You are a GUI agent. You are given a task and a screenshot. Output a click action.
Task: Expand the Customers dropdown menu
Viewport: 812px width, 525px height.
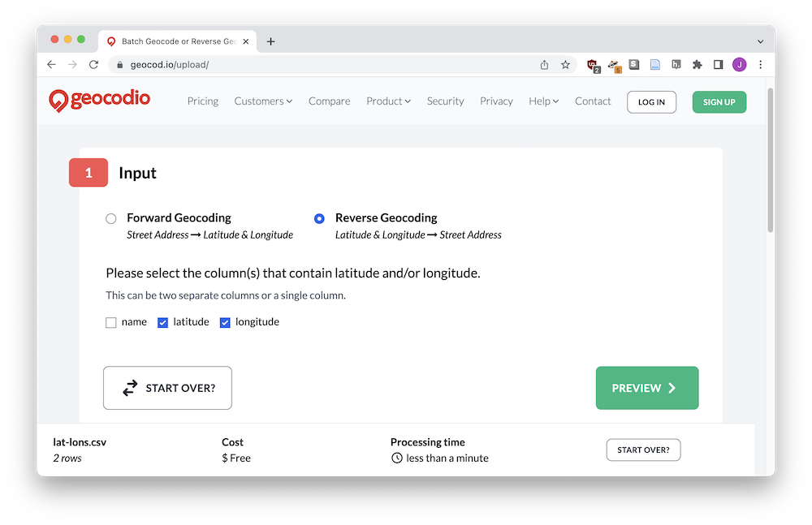[263, 101]
